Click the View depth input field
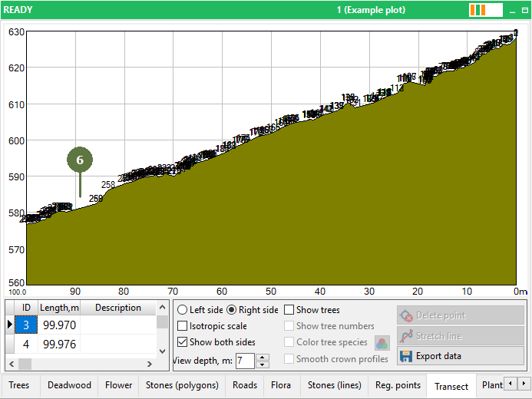The width and height of the screenshot is (532, 399). click(x=245, y=361)
